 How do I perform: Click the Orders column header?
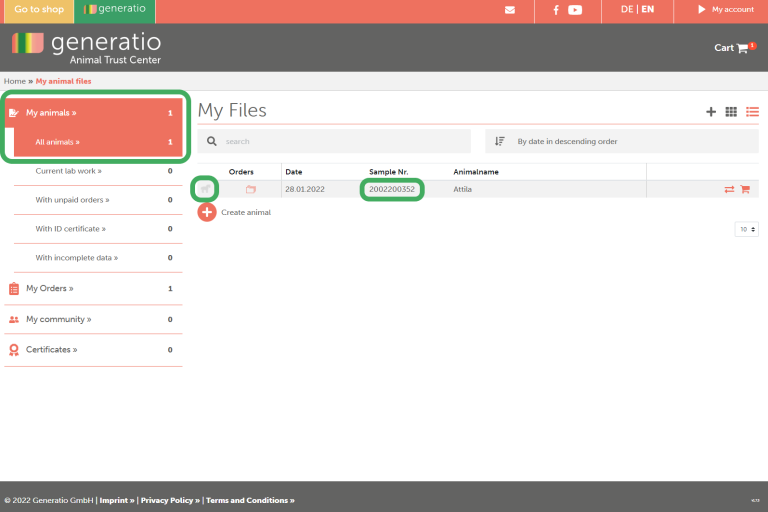coord(241,172)
